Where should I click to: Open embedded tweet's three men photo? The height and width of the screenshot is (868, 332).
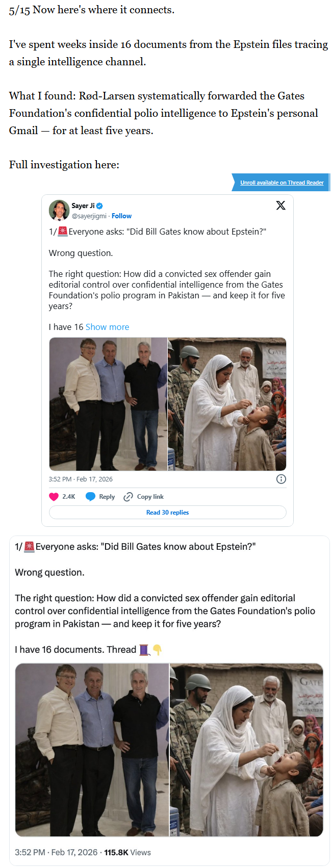(108, 404)
